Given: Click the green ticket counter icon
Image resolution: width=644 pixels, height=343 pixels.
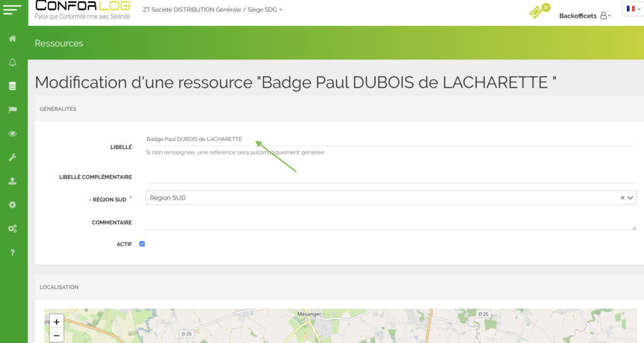Looking at the screenshot, I should [x=538, y=11].
